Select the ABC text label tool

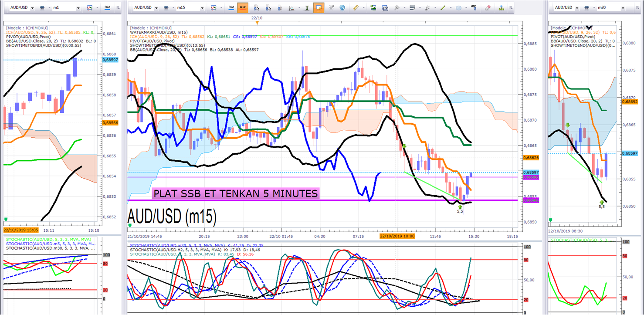(x=474, y=8)
